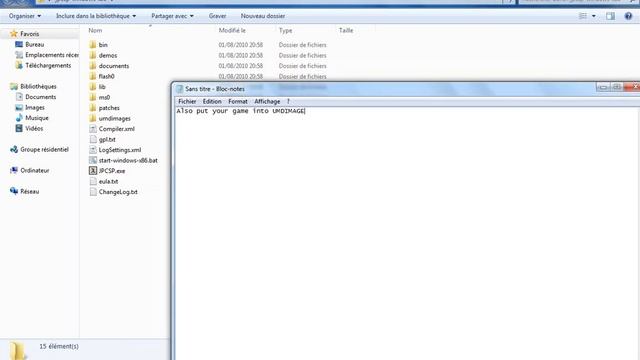Click the change view icon
Screen dimensions: 640x360
click(x=582, y=16)
